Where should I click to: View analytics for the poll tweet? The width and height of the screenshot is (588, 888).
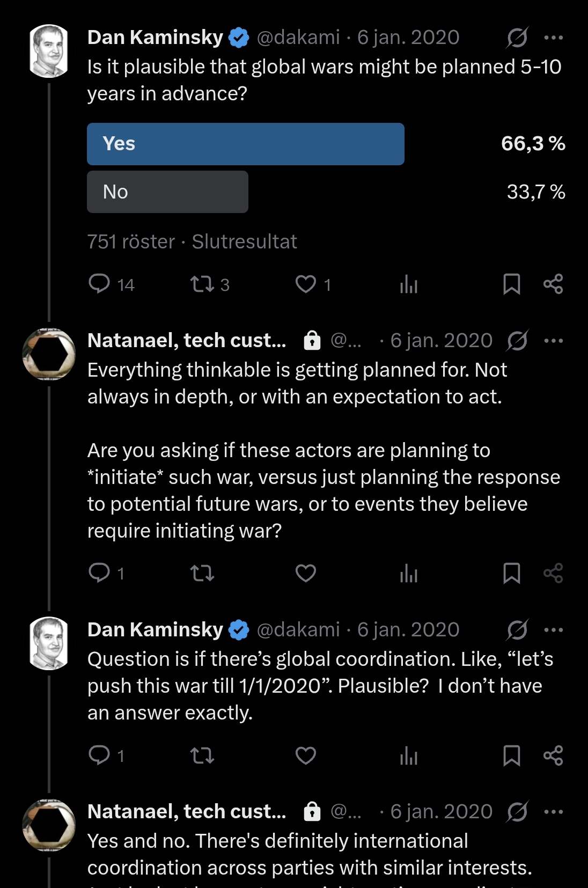point(408,284)
